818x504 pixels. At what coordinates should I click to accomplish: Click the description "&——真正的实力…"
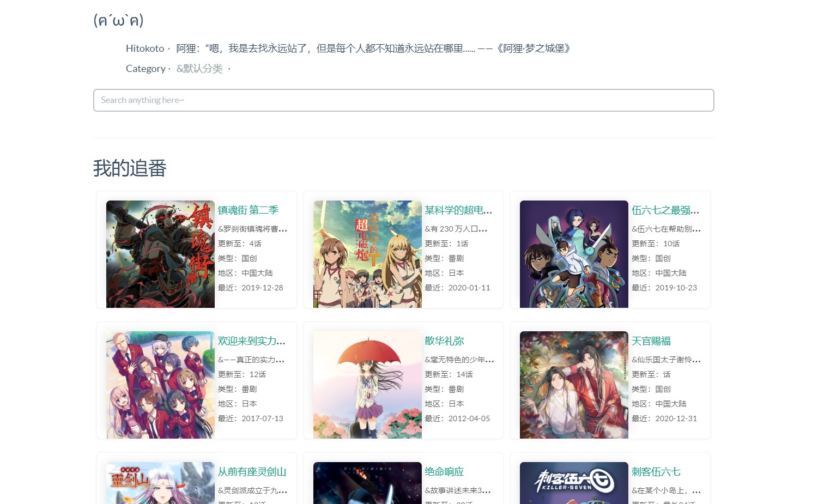(x=251, y=360)
